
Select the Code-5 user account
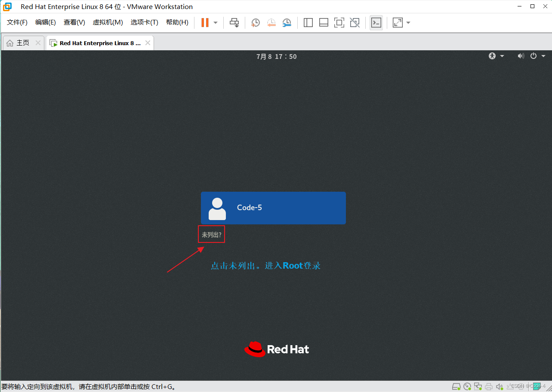pos(273,208)
